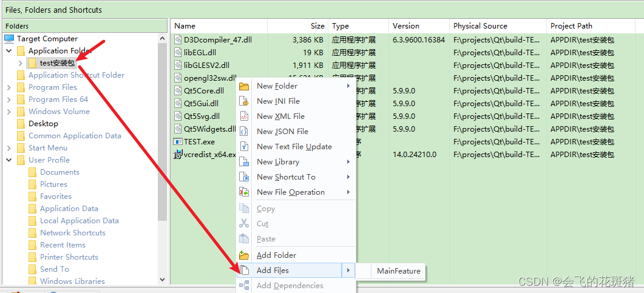Screen dimensions: 644x293
Task: Click the New Folder icon in context menu
Action: click(244, 86)
